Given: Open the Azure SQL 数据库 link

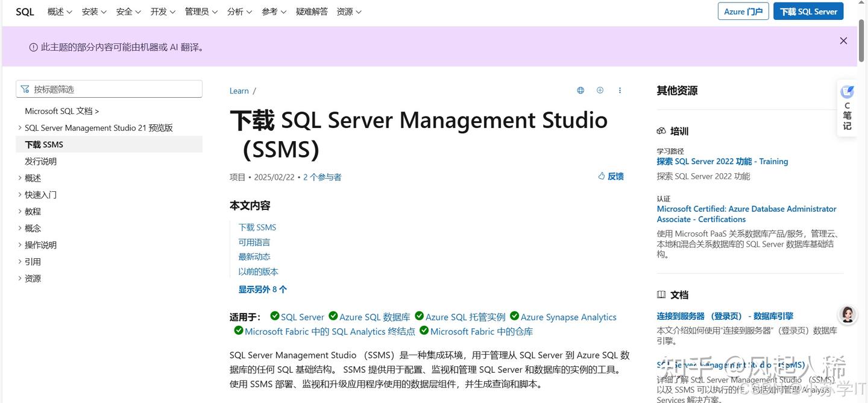Looking at the screenshot, I should (x=374, y=316).
